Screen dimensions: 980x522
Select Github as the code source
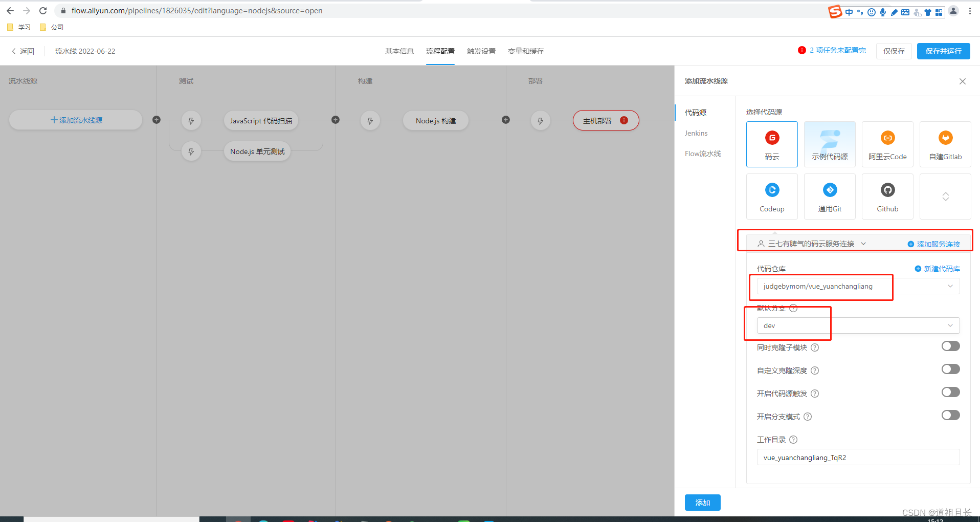[887, 197]
